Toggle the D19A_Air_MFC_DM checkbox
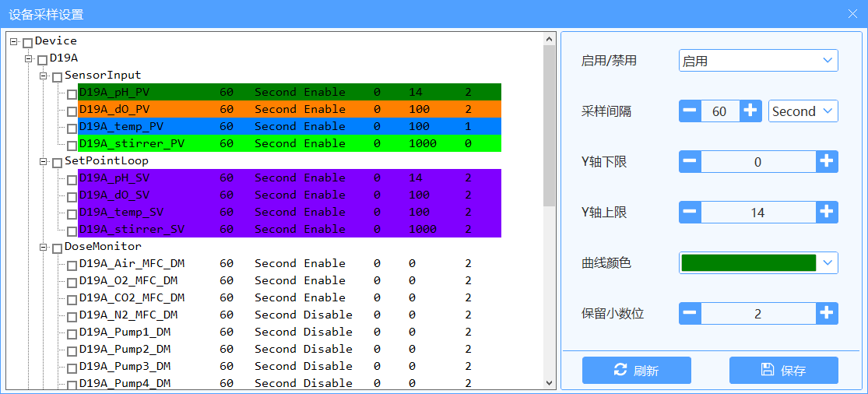Image resolution: width=868 pixels, height=394 pixels. [72, 265]
